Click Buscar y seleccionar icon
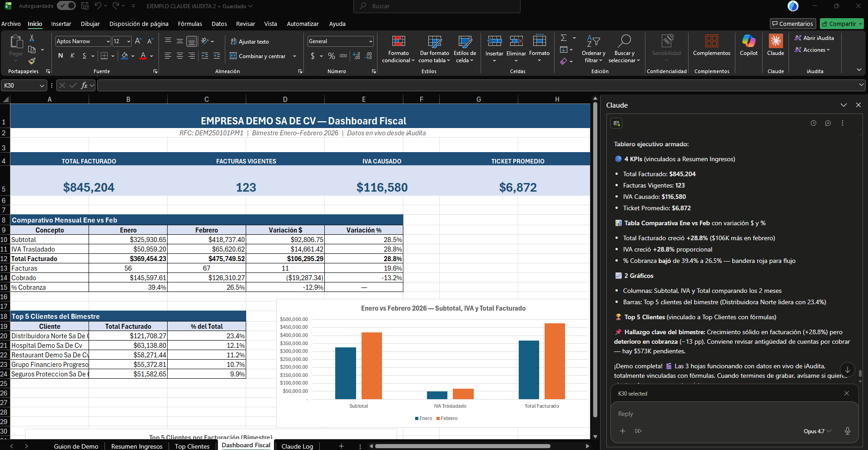This screenshot has width=868, height=450. point(625,41)
